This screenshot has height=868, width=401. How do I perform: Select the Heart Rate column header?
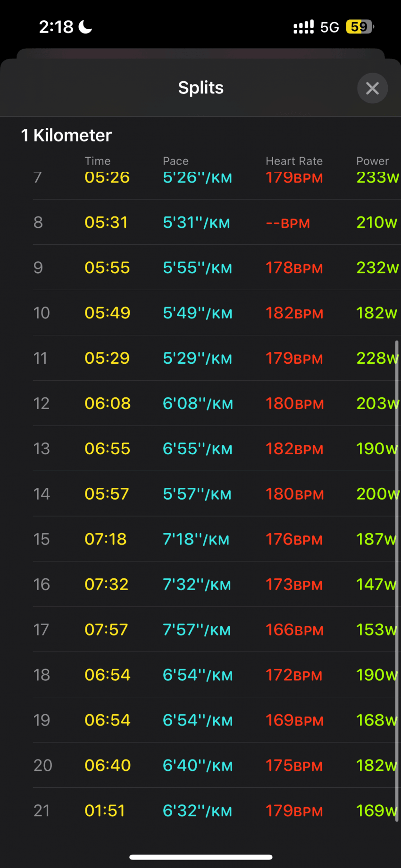[x=294, y=161]
